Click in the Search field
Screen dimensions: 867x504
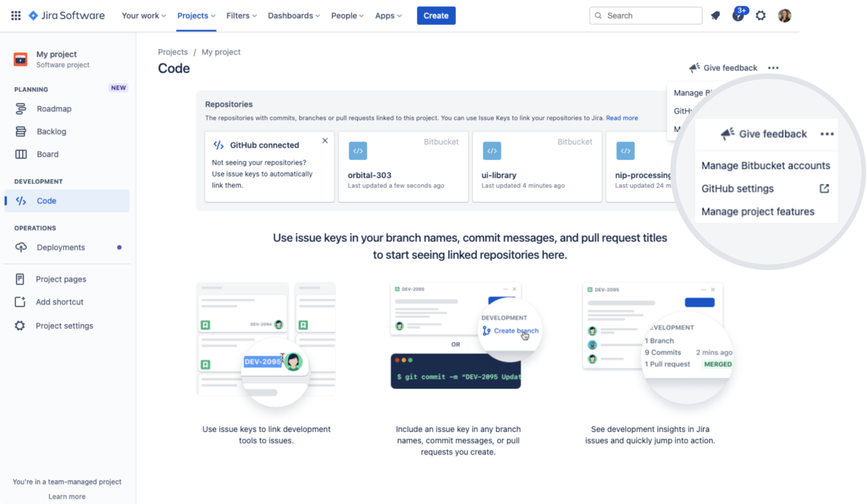(646, 15)
